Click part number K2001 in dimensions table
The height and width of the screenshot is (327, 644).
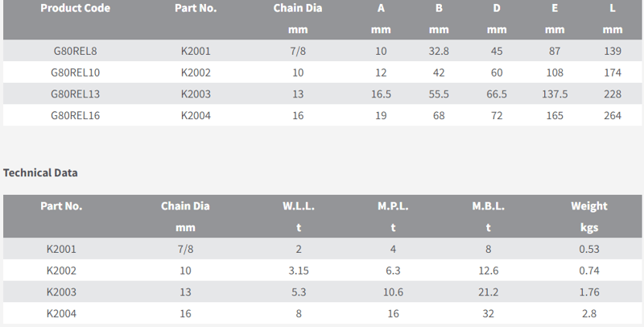196,52
